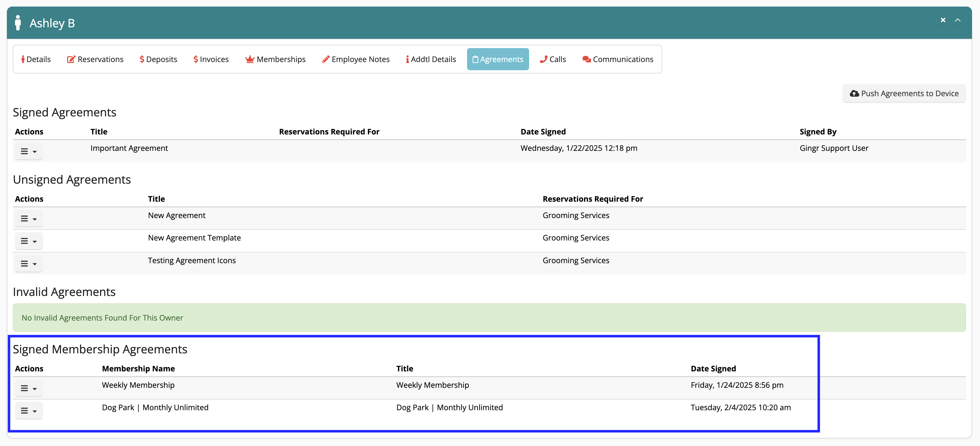Click date 'Friday, 1/24/2025 8:56 pm'
Viewport: 980px width, 446px height.
(737, 385)
